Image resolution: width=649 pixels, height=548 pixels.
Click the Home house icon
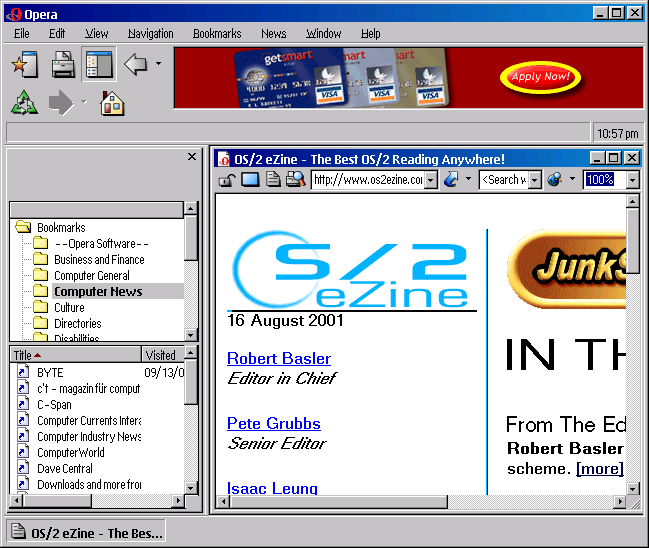(112, 103)
